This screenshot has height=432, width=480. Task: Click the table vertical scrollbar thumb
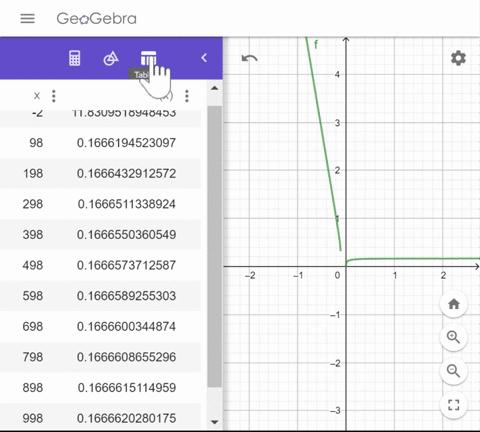[x=215, y=247]
